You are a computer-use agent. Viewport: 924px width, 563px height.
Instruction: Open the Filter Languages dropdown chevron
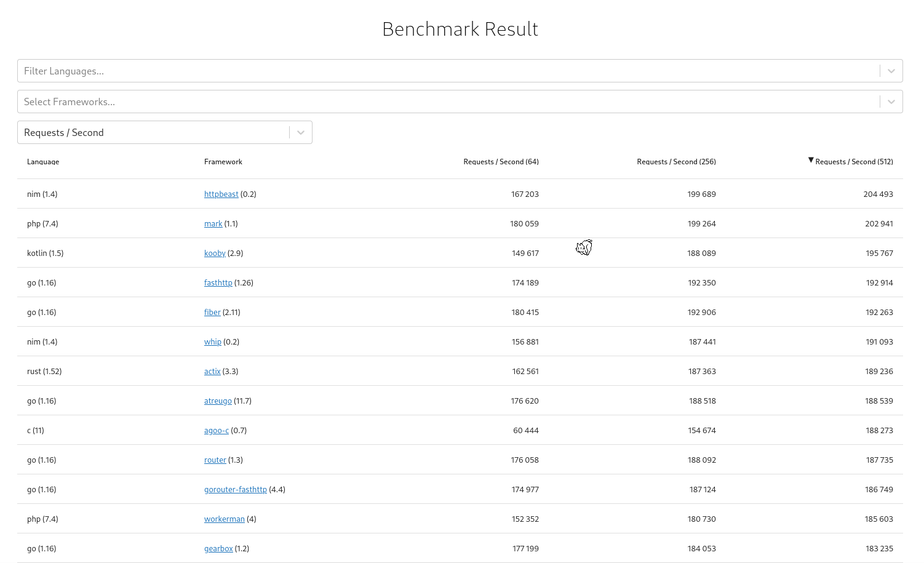click(x=891, y=71)
